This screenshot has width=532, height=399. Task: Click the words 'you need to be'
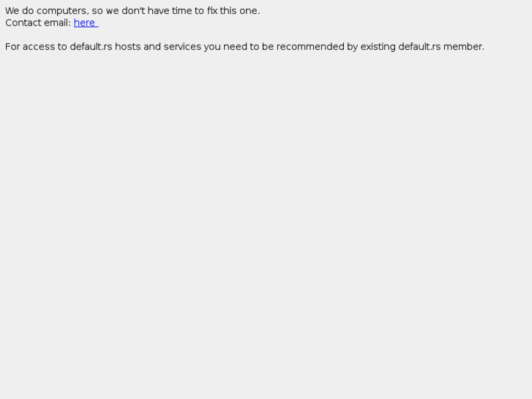click(239, 47)
